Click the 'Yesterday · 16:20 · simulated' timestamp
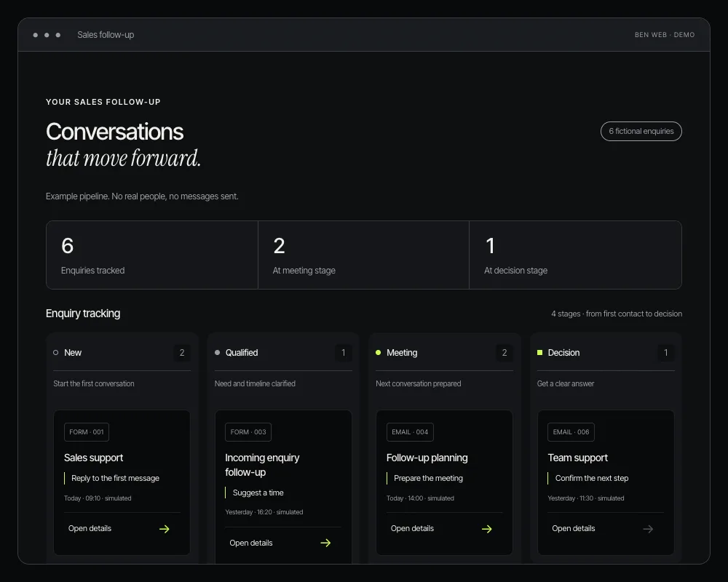The height and width of the screenshot is (582, 728). (264, 512)
